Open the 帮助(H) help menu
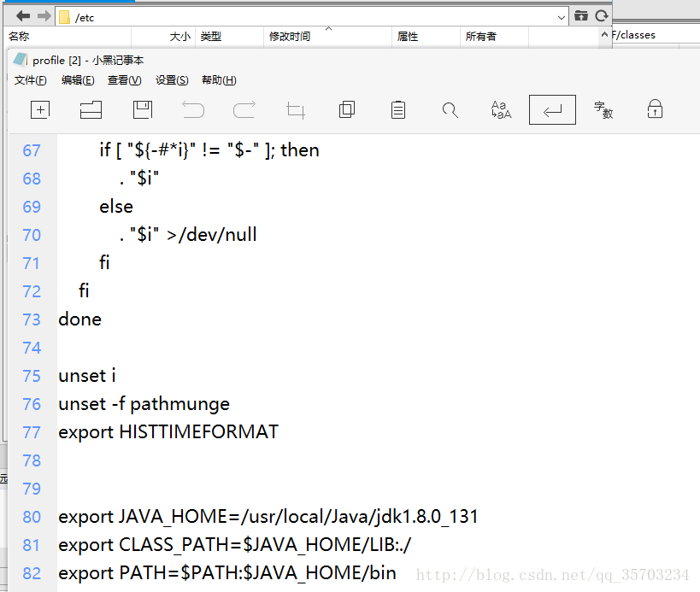The height and width of the screenshot is (592, 700). [x=219, y=79]
